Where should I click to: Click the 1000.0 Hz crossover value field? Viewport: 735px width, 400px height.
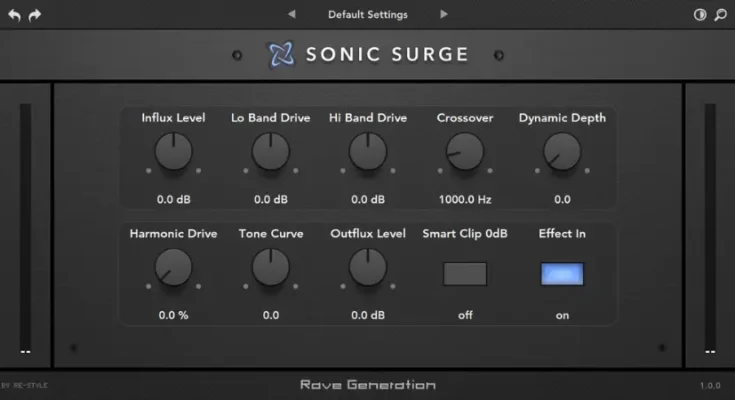point(465,199)
